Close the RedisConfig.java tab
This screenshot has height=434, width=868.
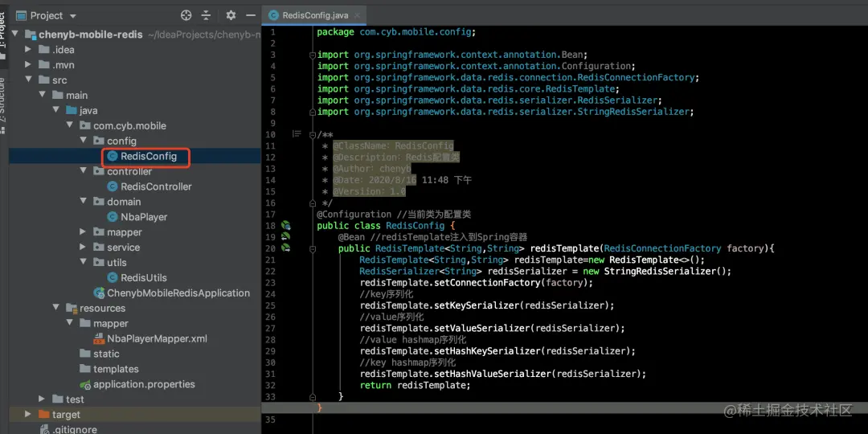pyautogui.click(x=357, y=15)
